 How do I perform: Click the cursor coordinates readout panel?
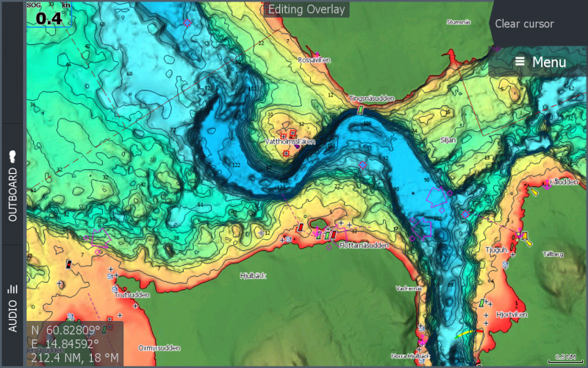pos(74,344)
